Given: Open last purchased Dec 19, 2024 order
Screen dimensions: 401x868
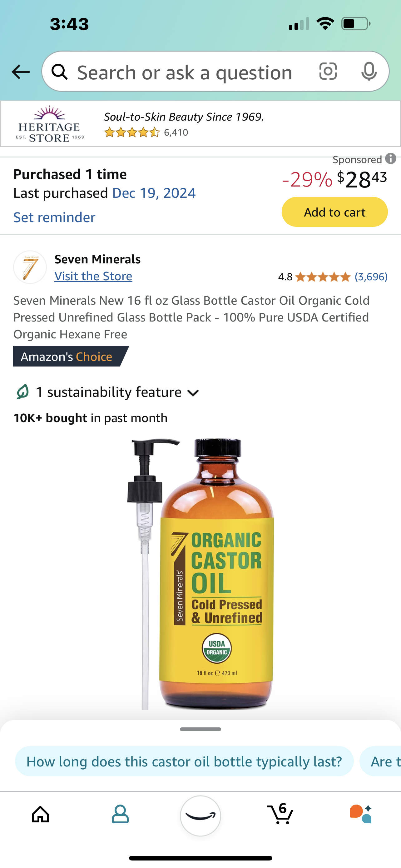Looking at the screenshot, I should [154, 193].
